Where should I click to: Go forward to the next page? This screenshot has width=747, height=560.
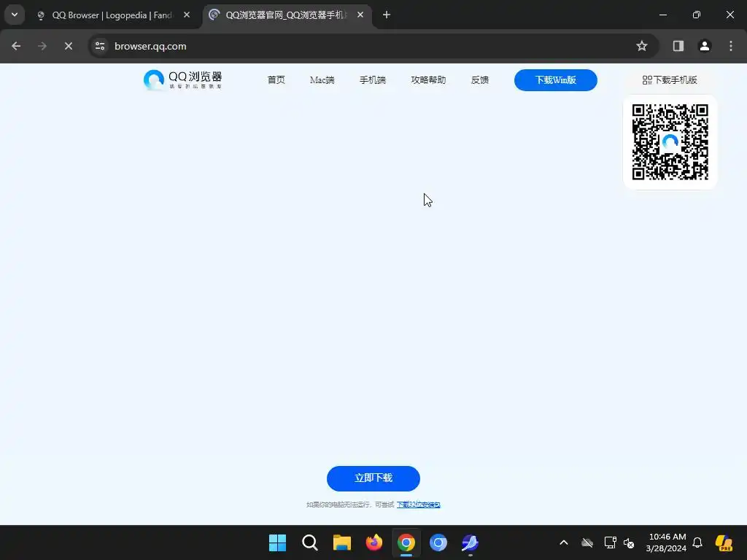point(42,46)
